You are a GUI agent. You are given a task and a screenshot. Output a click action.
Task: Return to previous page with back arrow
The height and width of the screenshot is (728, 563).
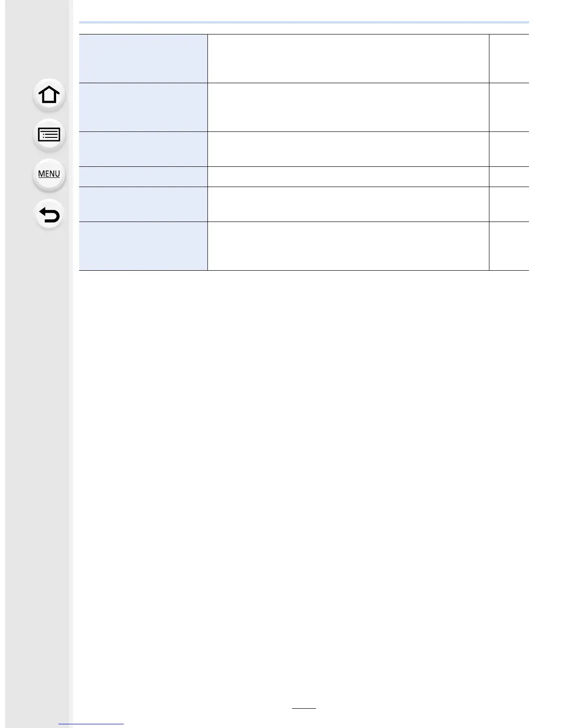pyautogui.click(x=49, y=215)
